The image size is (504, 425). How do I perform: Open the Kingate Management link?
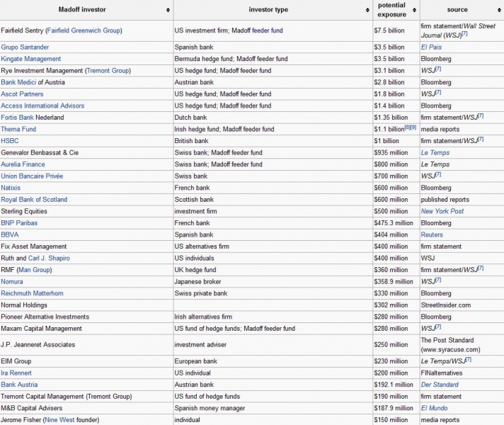31,59
